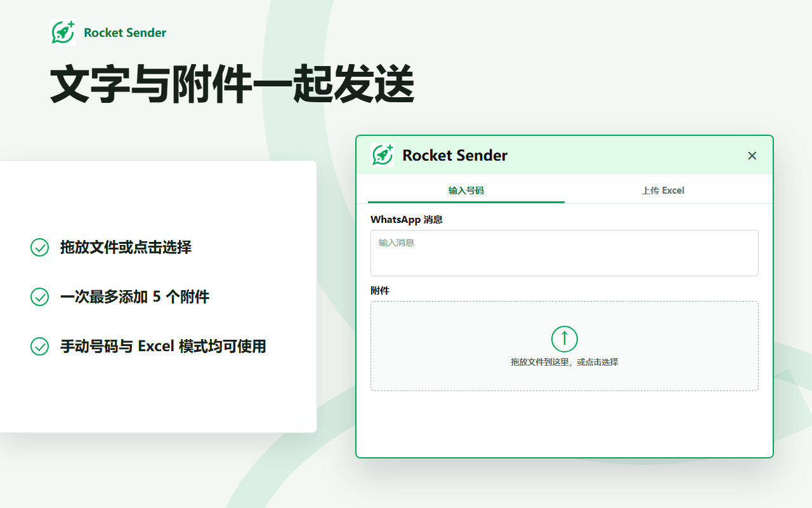812x508 pixels.
Task: Click the Rocket Sender logo in the page header
Action: [63, 32]
